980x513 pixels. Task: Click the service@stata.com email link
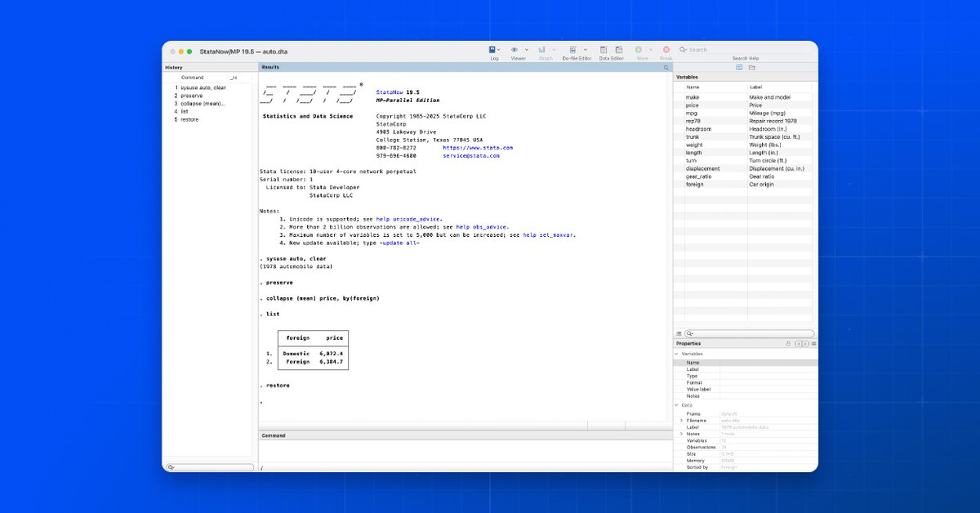coord(471,155)
